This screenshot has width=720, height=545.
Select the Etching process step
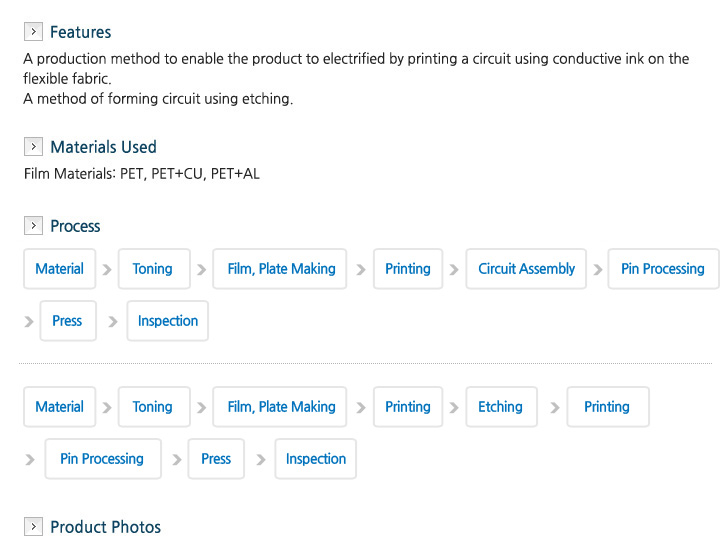(501, 407)
